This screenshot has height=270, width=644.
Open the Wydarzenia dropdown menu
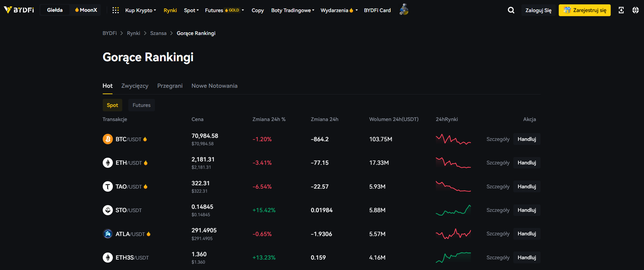339,10
